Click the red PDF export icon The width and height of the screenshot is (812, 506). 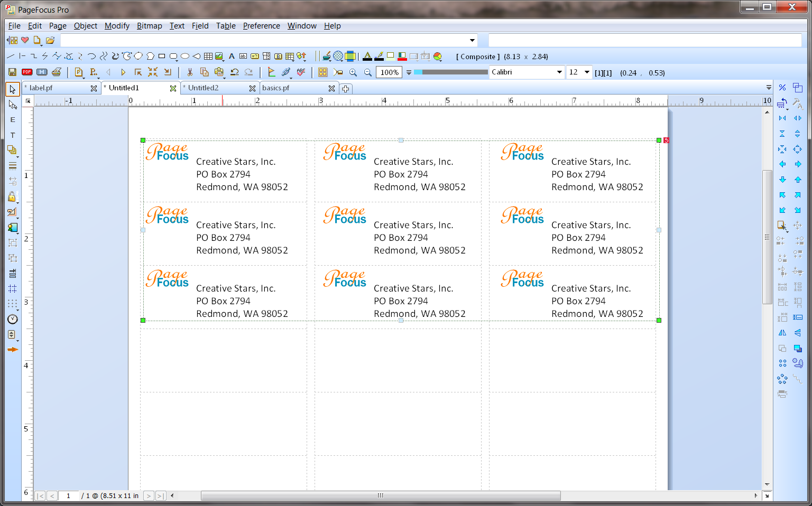tap(27, 72)
